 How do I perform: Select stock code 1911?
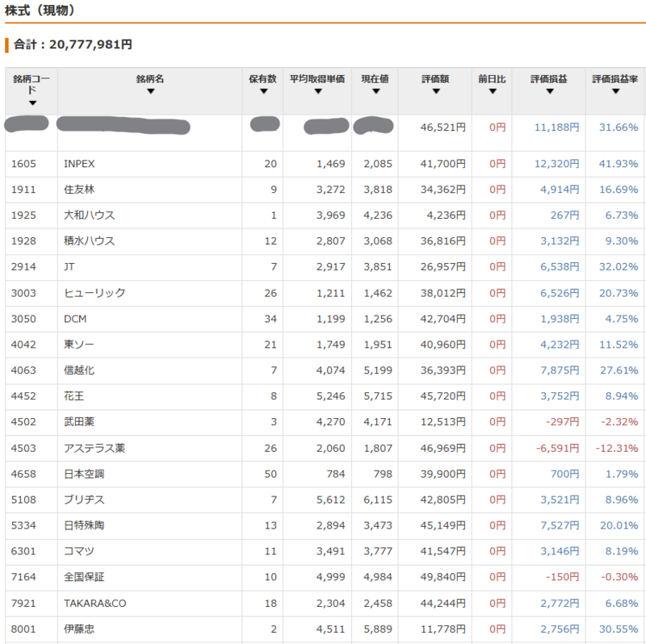(x=23, y=190)
